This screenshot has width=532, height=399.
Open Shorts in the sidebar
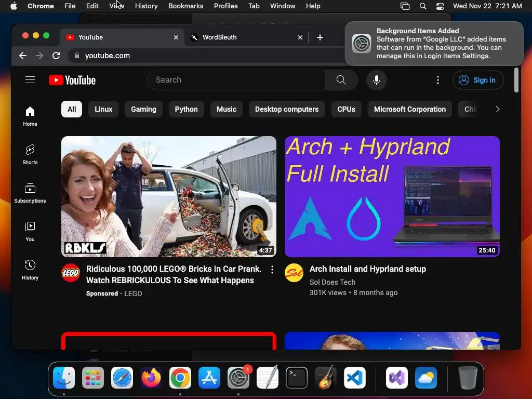pos(30,155)
